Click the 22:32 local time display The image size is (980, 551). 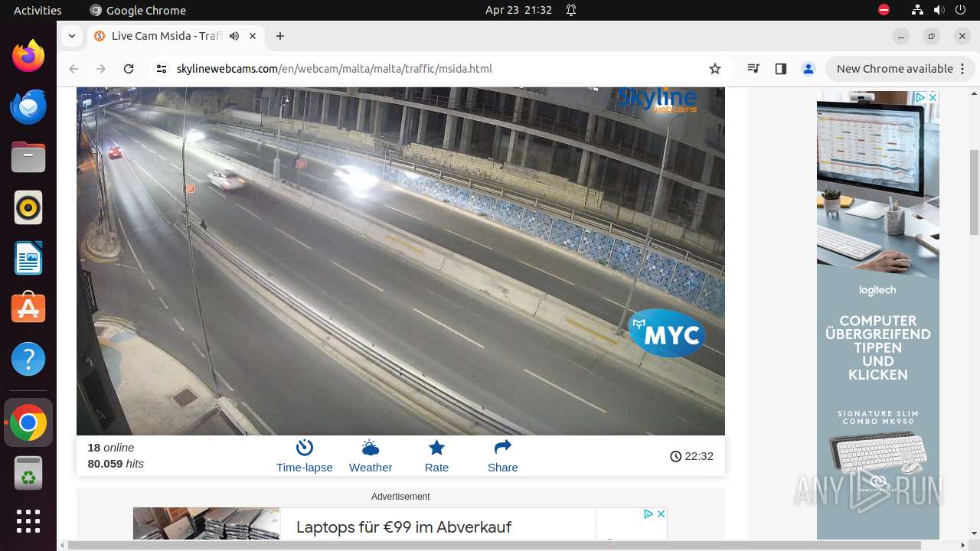click(691, 456)
